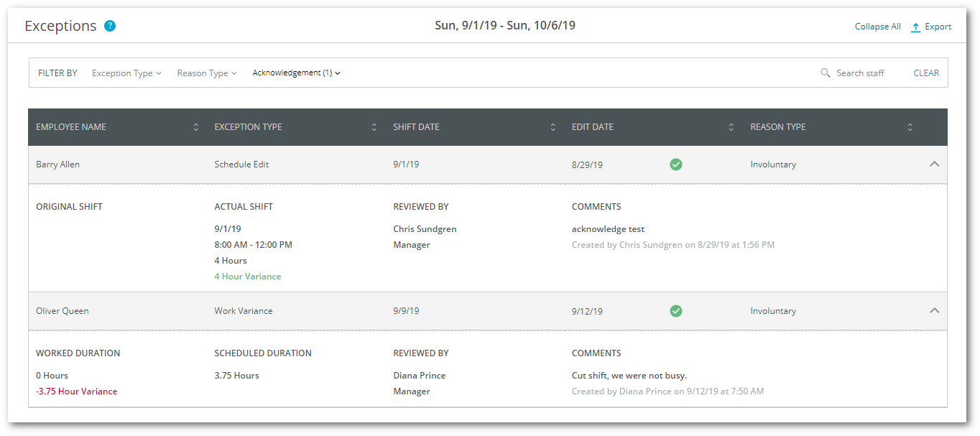Sort by Shift Date column arrows
Viewport: 980px width, 436px height.
click(553, 127)
